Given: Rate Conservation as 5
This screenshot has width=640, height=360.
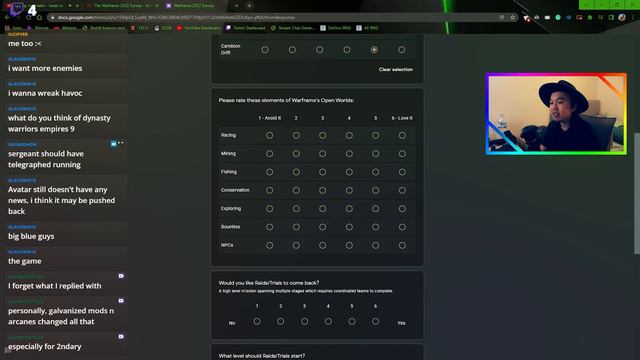Looking at the screenshot, I should tap(376, 190).
